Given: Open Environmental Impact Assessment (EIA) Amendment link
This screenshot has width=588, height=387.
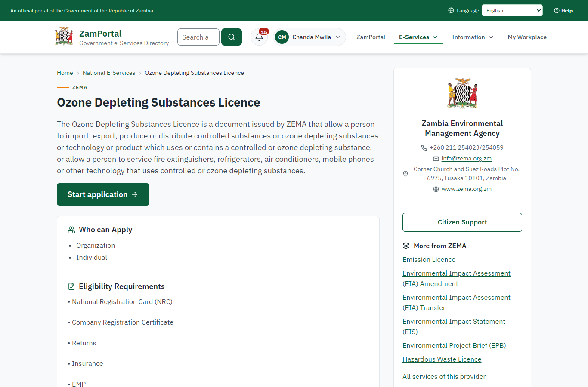Looking at the screenshot, I should click(457, 279).
